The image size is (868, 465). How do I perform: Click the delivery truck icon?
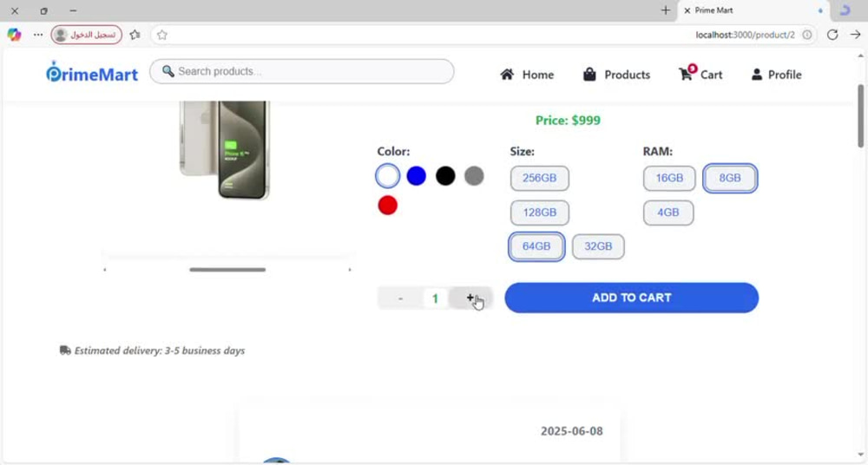point(65,350)
